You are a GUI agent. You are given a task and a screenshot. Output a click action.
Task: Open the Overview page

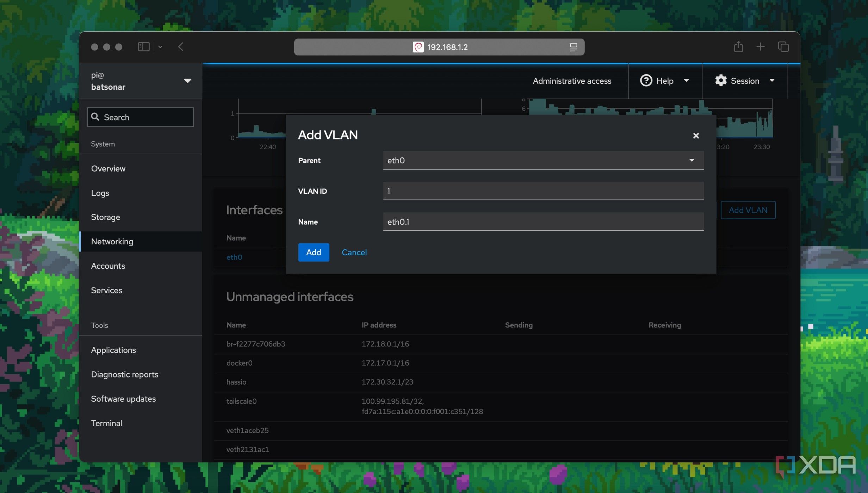[108, 168]
